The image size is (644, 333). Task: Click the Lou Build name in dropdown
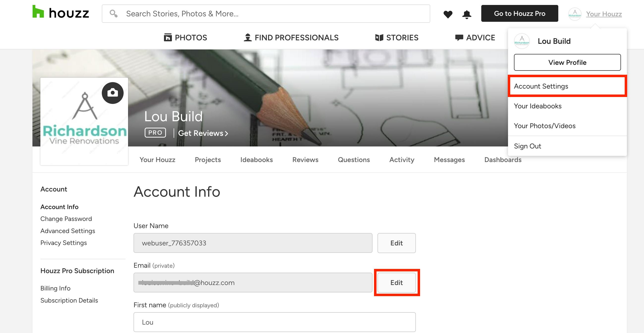coord(554,41)
